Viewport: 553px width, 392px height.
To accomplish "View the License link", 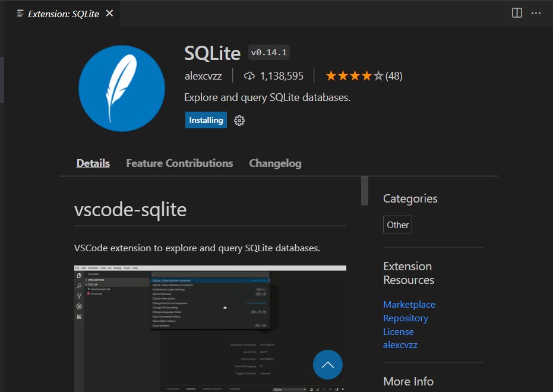I will pos(398,331).
